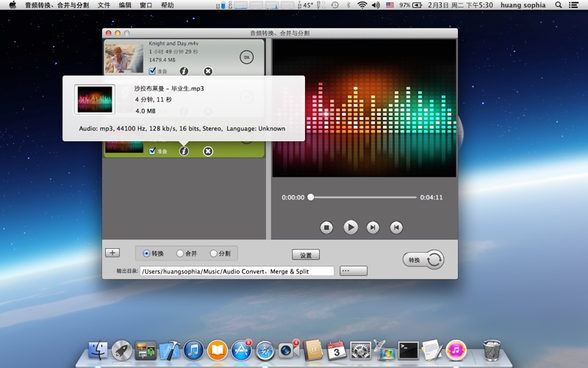Click info icon on the highlighted green item
Viewport: 588px width, 368px height.
[x=184, y=151]
